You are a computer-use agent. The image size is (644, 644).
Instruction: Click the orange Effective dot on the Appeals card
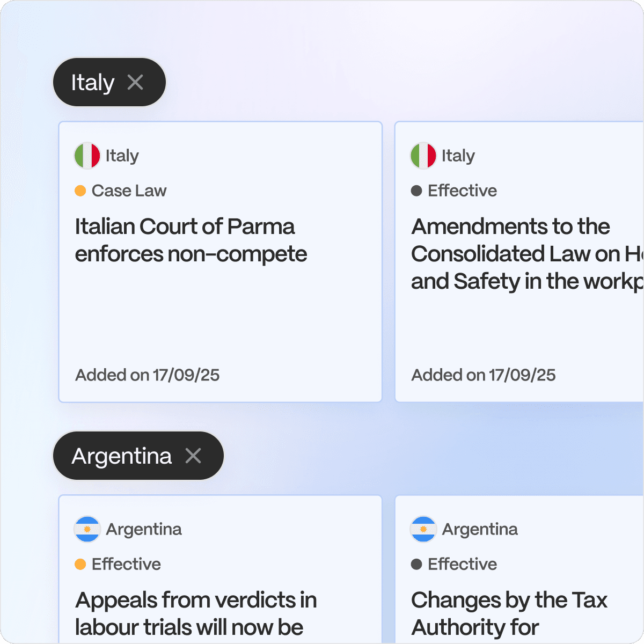(80, 564)
